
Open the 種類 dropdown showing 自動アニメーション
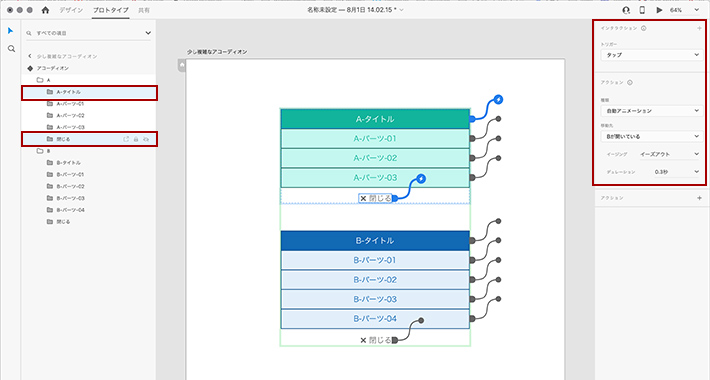[652, 111]
